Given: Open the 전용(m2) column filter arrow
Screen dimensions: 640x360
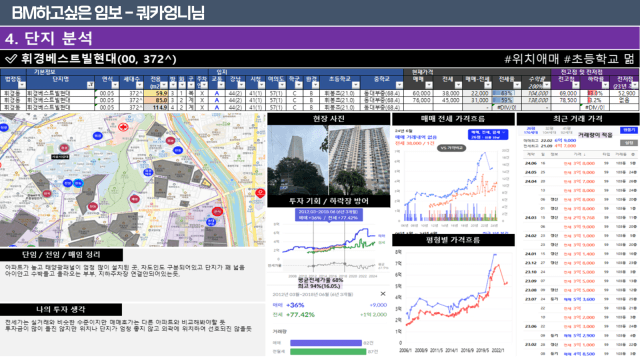Looking at the screenshot, I should 163,85.
